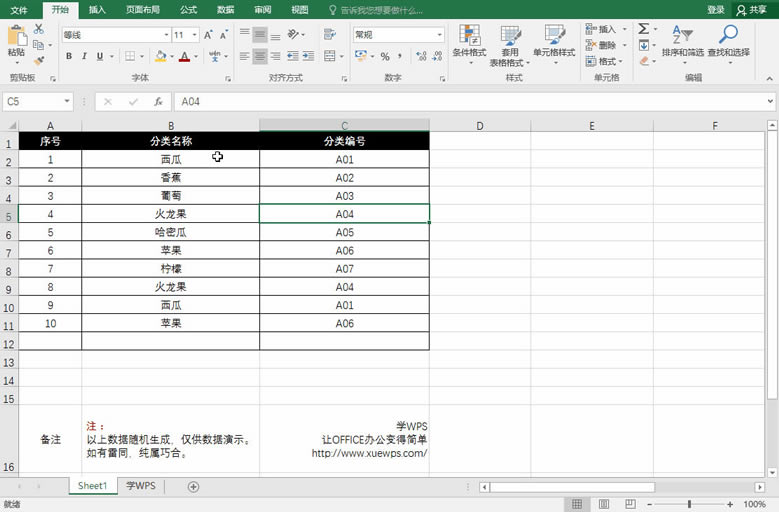This screenshot has height=512, width=779.
Task: Switch to the 插入 ribbon tab
Action: [x=97, y=10]
